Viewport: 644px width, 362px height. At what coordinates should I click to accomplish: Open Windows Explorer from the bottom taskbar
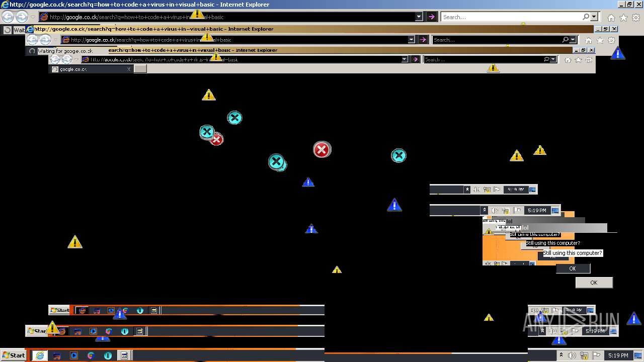tap(57, 355)
